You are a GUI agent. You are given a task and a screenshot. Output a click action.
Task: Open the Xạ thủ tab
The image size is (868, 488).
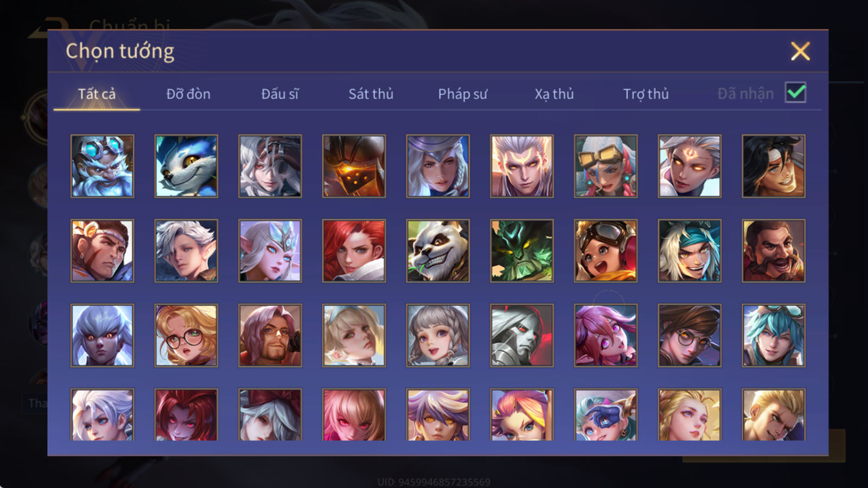coord(554,94)
